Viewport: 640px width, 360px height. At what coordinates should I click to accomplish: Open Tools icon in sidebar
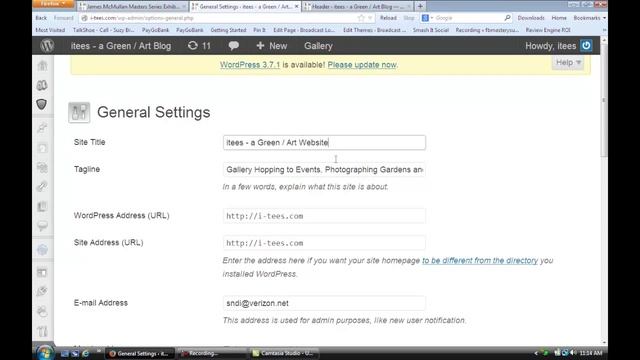point(42,331)
